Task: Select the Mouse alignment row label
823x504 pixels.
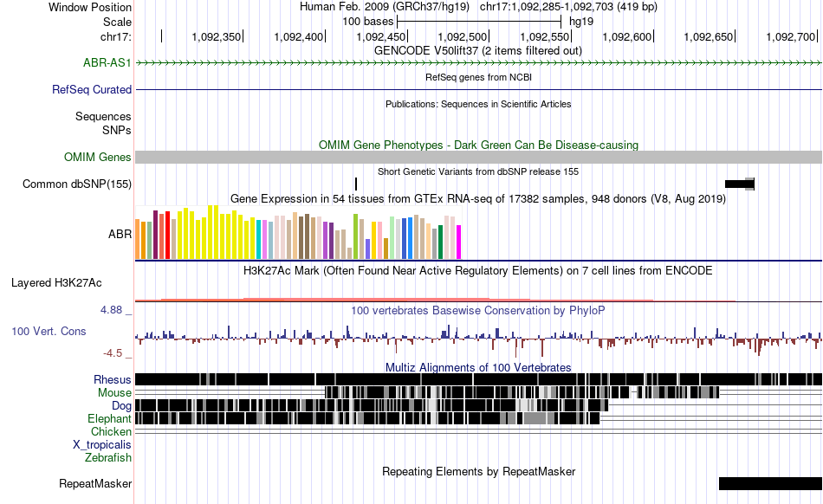Action: 114,393
